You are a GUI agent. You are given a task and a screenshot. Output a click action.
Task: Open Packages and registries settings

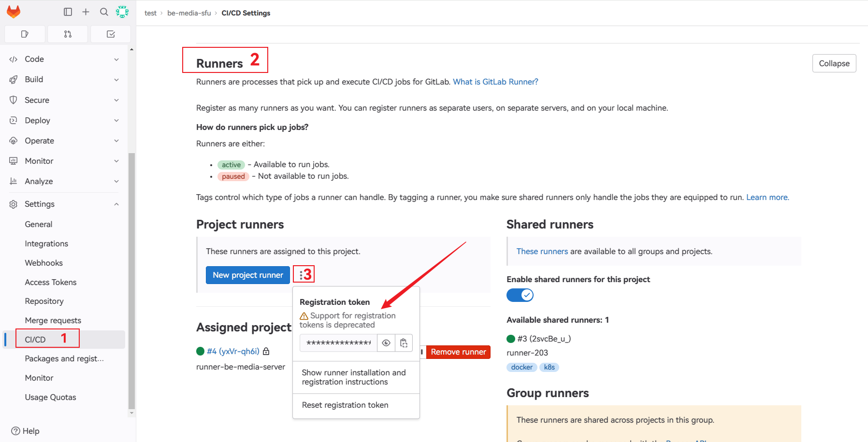click(x=65, y=358)
